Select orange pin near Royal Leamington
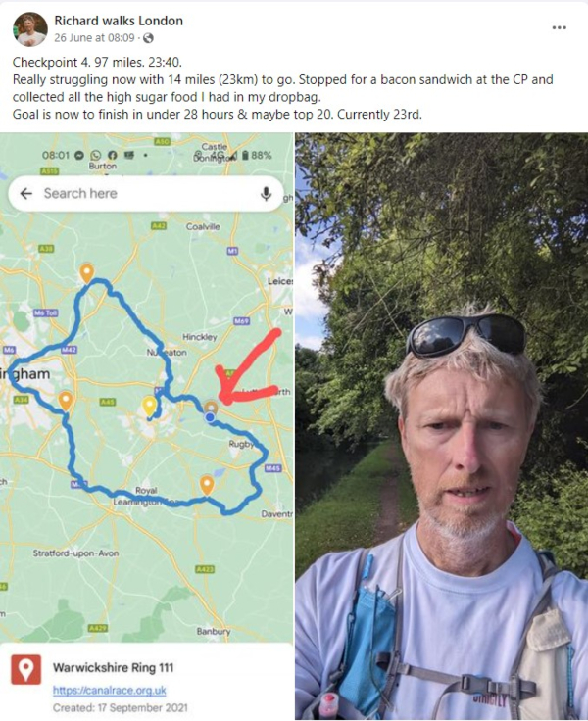The height and width of the screenshot is (721, 588). [207, 486]
